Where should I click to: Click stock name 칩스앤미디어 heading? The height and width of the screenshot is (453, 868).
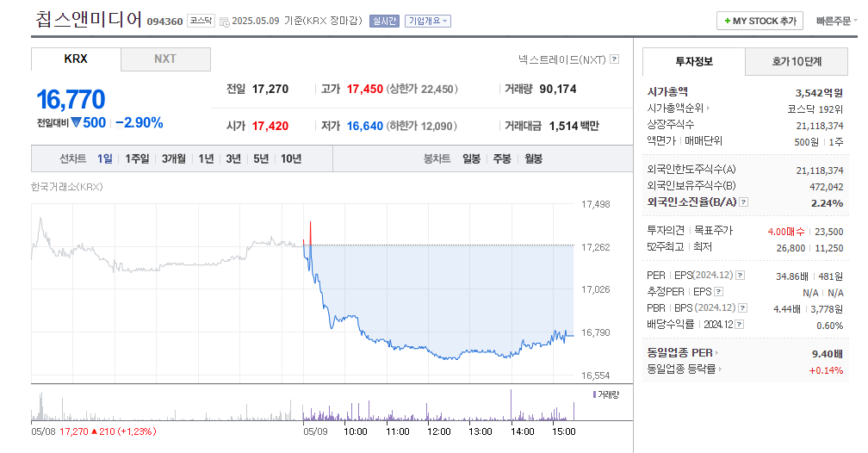click(x=89, y=20)
